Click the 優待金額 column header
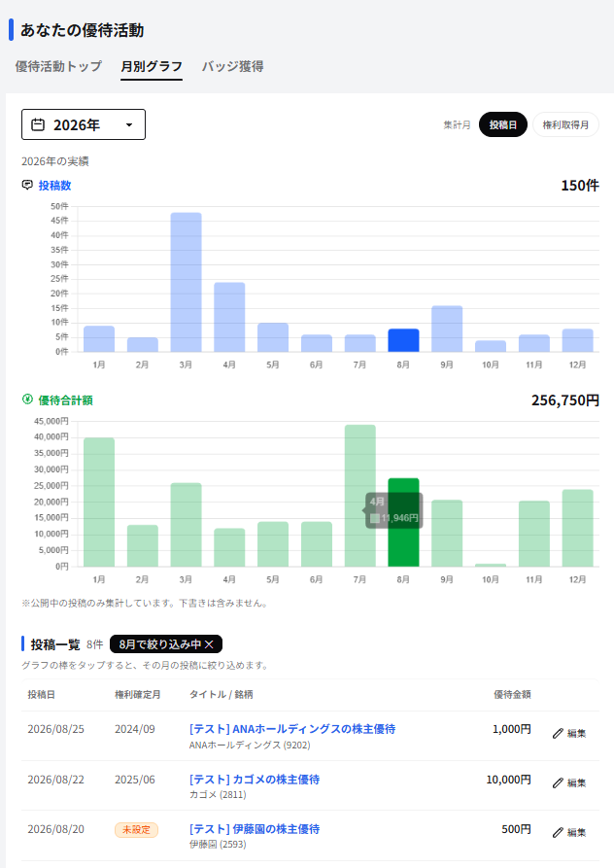Screen dimensions: 614x868 (x=512, y=694)
